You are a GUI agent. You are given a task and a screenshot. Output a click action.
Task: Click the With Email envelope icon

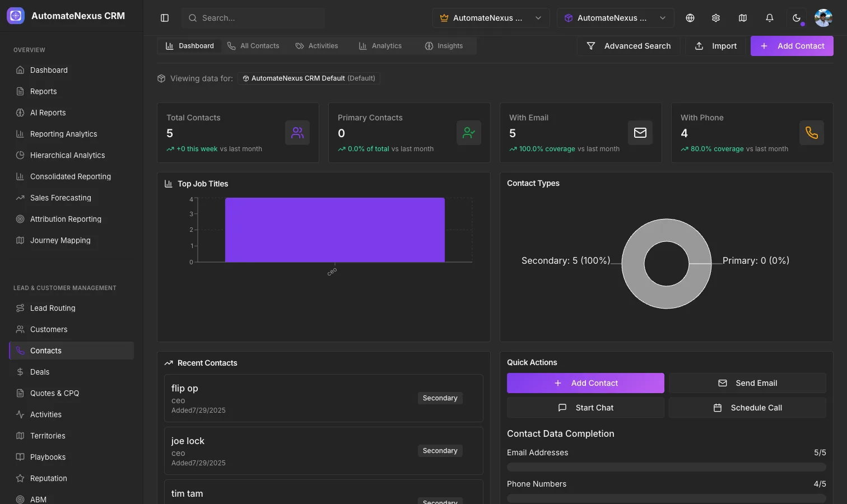[640, 133]
